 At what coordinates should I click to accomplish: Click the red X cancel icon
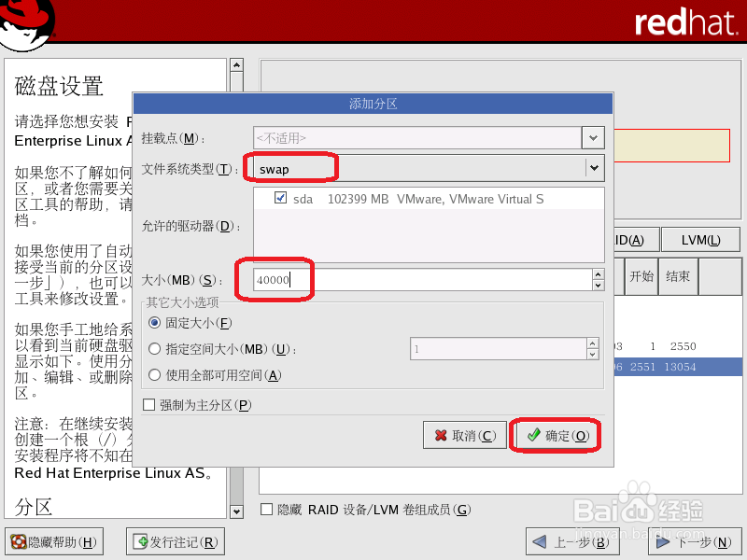441,435
